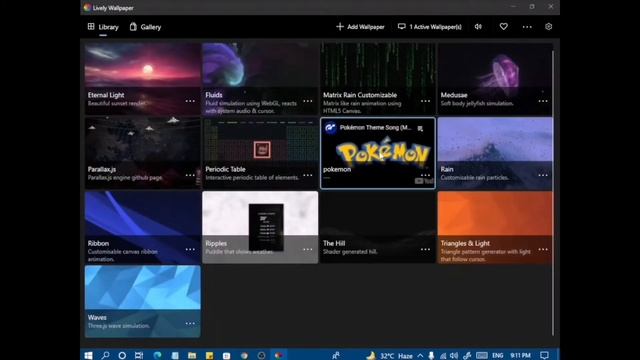The width and height of the screenshot is (640, 360).
Task: Open the 32°C Haze weather widget
Action: [x=389, y=356]
